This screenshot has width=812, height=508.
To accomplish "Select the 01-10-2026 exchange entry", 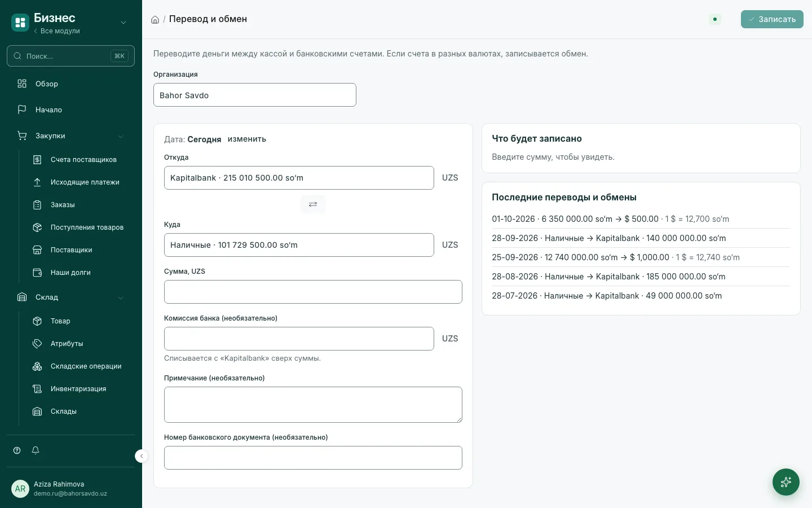I will click(641, 219).
